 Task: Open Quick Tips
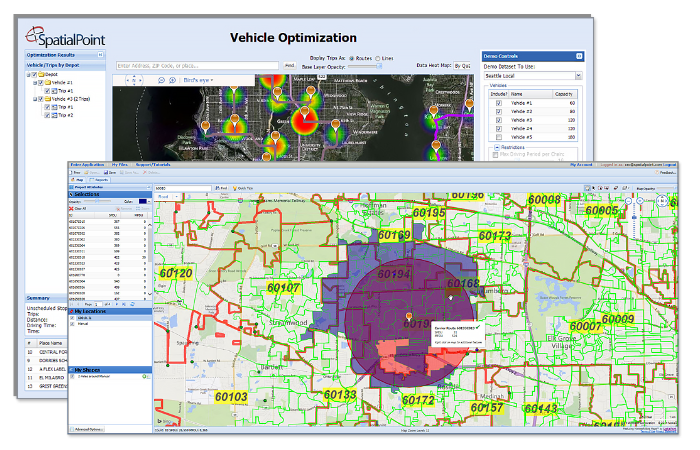[x=243, y=188]
